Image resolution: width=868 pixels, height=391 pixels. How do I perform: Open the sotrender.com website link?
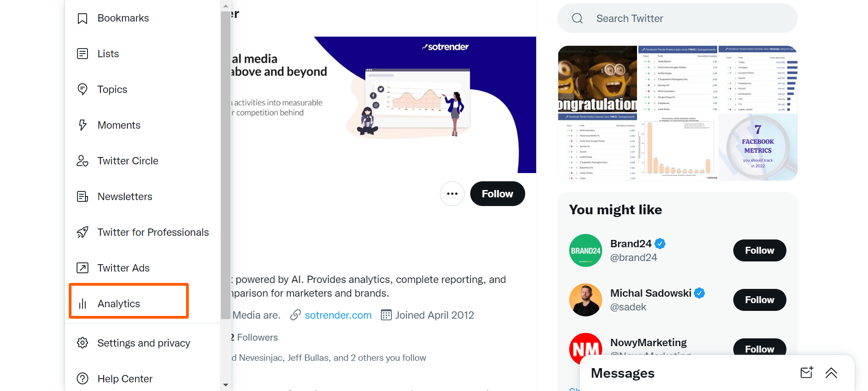[x=338, y=315]
